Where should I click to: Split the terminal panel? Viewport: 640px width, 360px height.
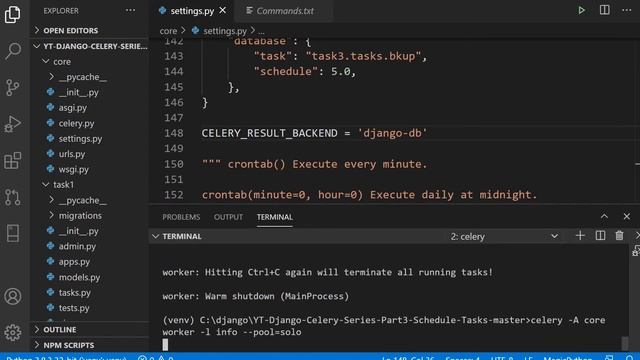[600, 236]
